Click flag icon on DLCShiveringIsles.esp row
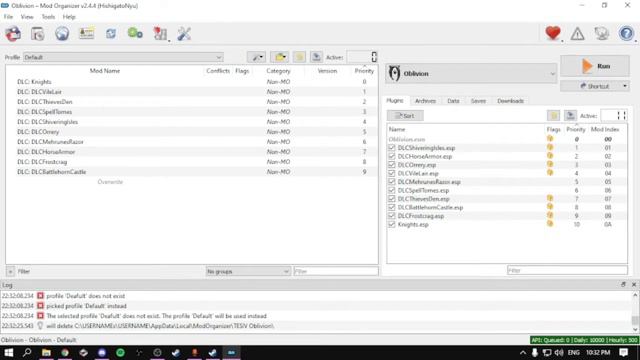The width and height of the screenshot is (640, 360). 550,148
